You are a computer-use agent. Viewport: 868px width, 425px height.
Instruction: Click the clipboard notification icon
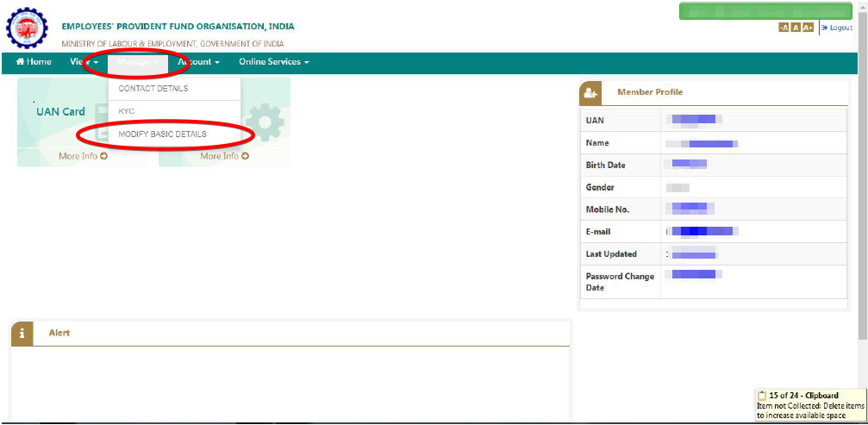coord(762,395)
